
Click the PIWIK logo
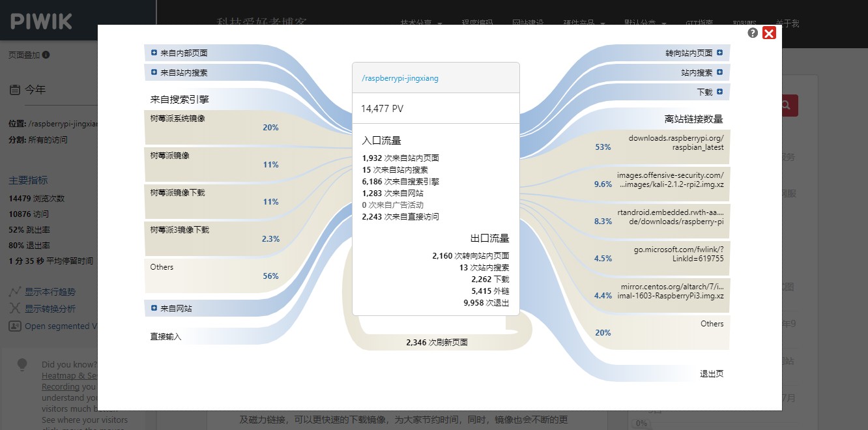pos(41,21)
